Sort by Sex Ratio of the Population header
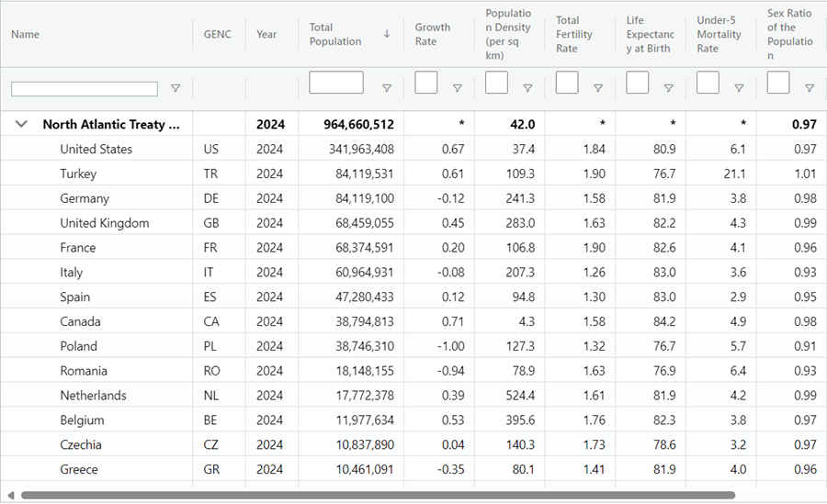This screenshot has width=827, height=504. click(x=789, y=34)
